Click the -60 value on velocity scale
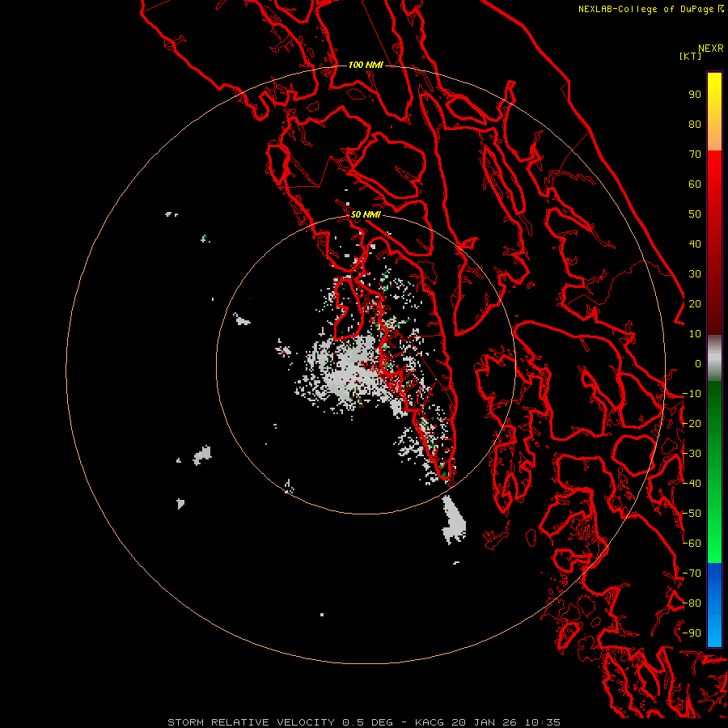Viewport: 728px width, 728px height. pos(692,544)
